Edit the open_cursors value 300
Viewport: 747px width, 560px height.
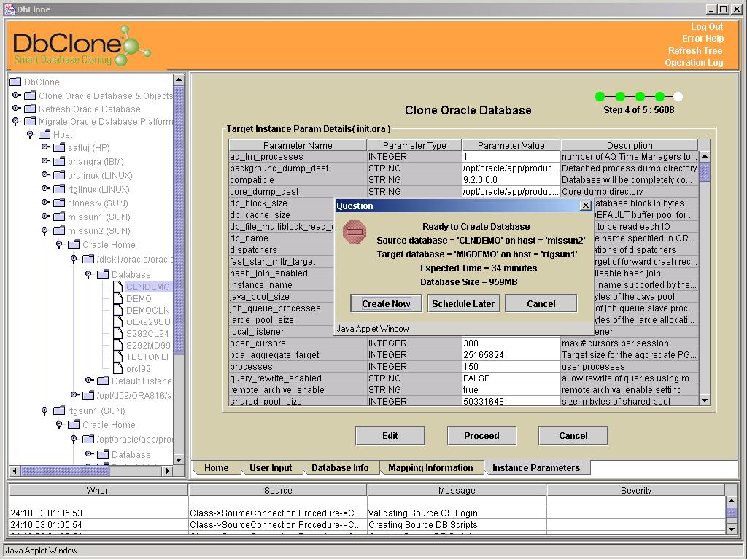tap(511, 343)
